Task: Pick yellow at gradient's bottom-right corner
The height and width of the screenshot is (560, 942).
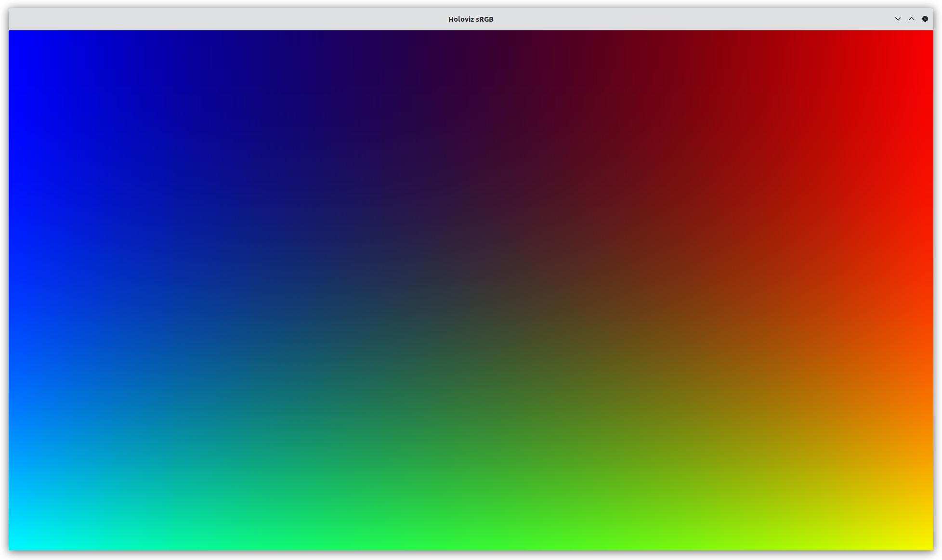Action: point(929,547)
